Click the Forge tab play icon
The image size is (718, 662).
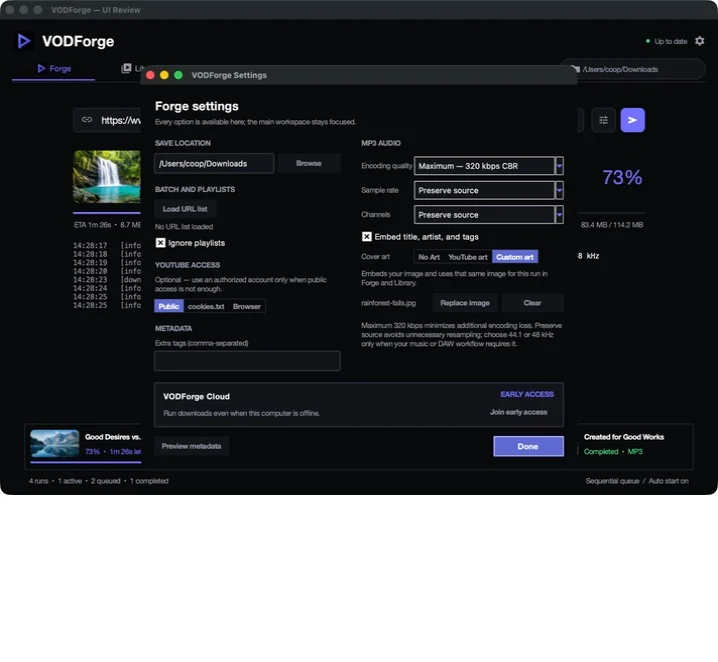(41, 68)
